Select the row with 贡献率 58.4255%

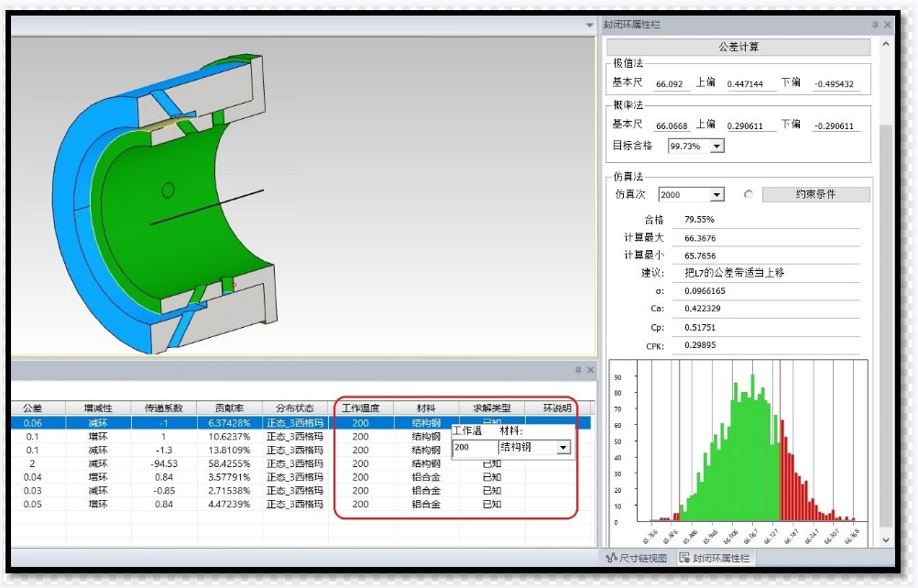[229, 463]
